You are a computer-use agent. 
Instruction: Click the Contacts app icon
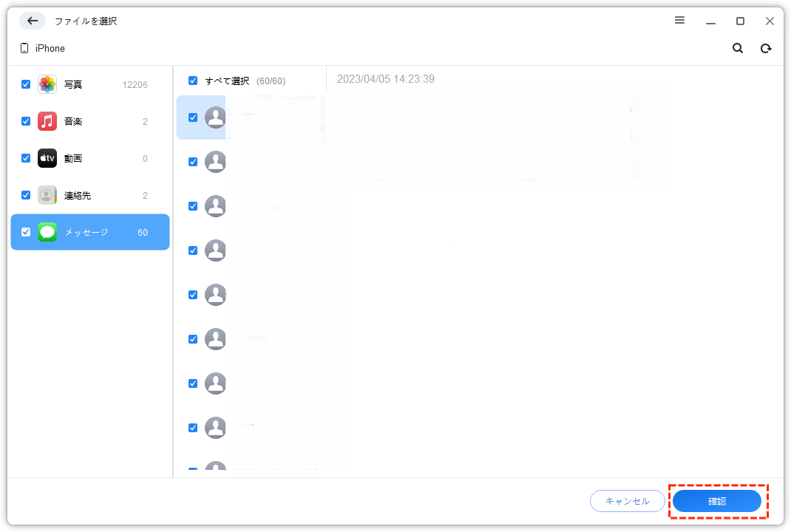[x=47, y=195]
